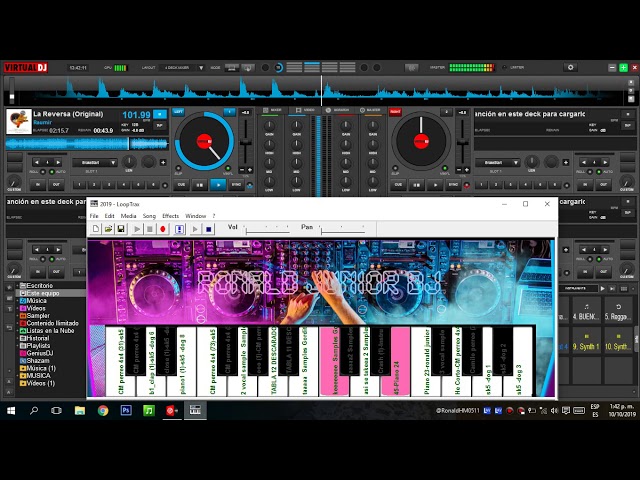Viewport: 640px width, 480px height.
Task: Toggle the master LIMITER switch
Action: click(504, 67)
